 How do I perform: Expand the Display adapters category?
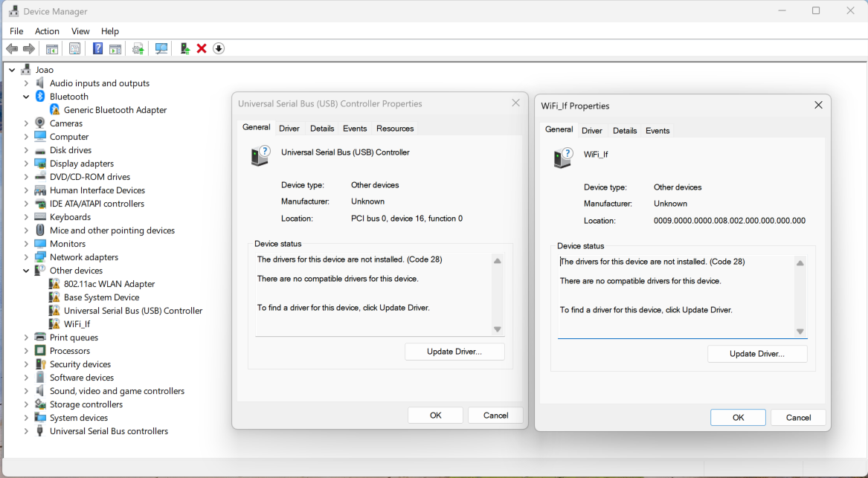click(x=25, y=164)
